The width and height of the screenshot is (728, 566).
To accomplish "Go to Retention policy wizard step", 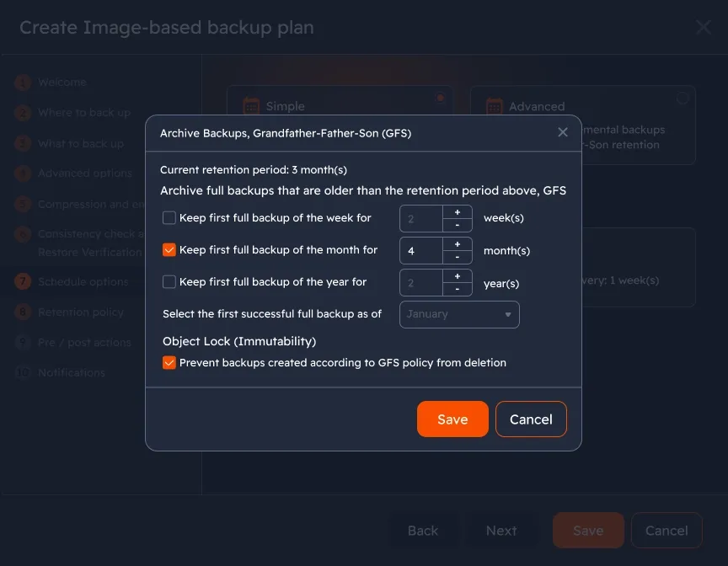I will (x=80, y=312).
